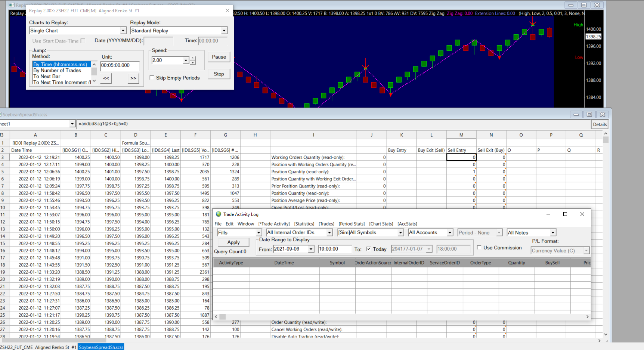644x350 pixels.
Task: Open the All Internal Order IDs dropdown
Action: [x=329, y=233]
